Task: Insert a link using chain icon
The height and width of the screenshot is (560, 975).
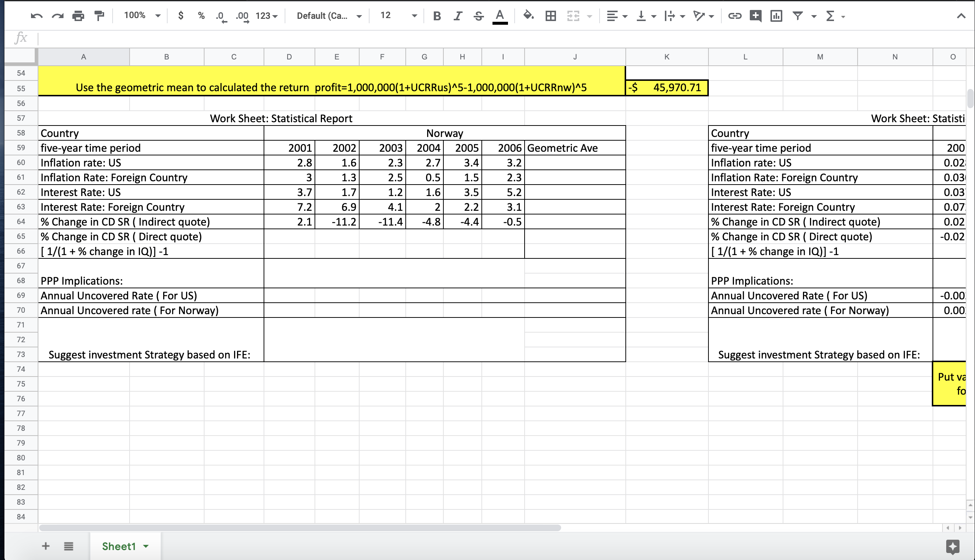Action: (x=735, y=16)
